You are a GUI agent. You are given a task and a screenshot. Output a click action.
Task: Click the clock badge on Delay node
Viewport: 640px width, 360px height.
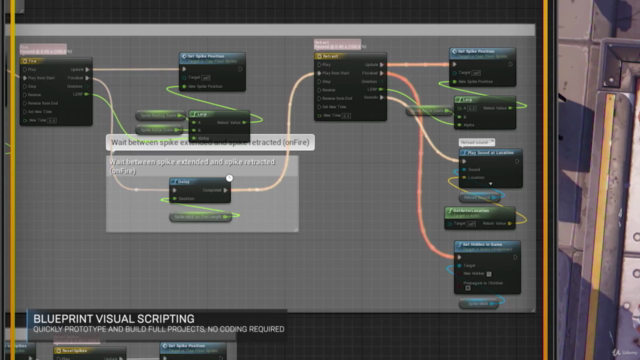click(229, 178)
